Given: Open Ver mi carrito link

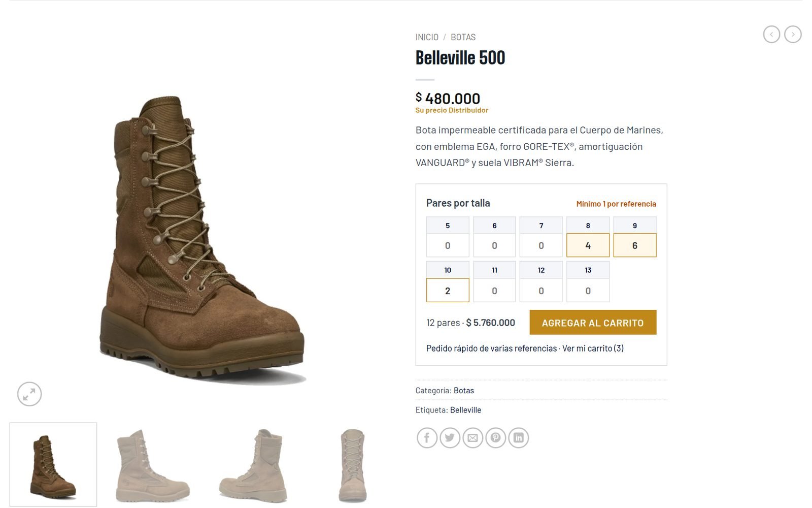Looking at the screenshot, I should (593, 348).
